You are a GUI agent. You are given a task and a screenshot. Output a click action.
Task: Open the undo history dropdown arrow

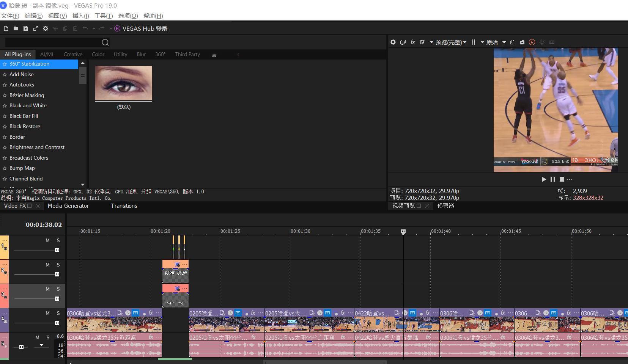94,28
